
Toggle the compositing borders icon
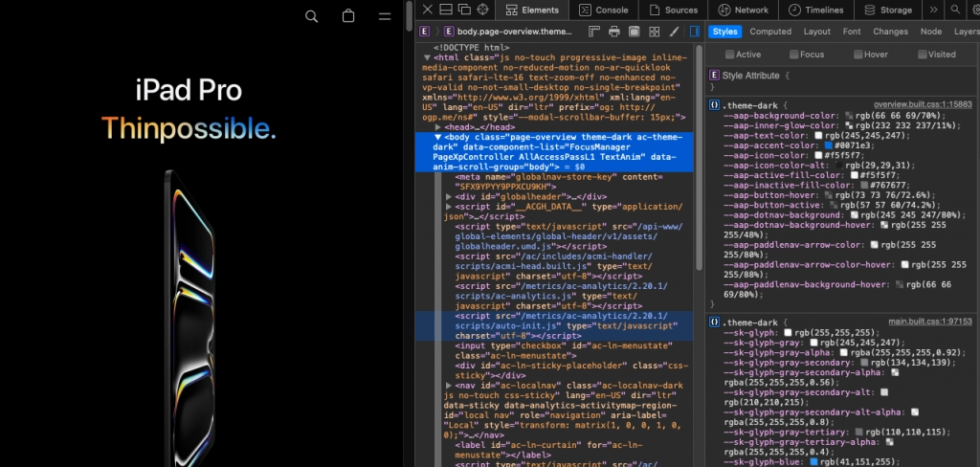(x=634, y=32)
